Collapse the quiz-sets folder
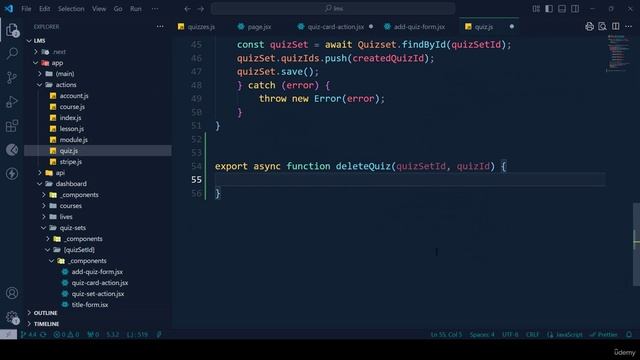This screenshot has width=640, height=360. [72, 228]
